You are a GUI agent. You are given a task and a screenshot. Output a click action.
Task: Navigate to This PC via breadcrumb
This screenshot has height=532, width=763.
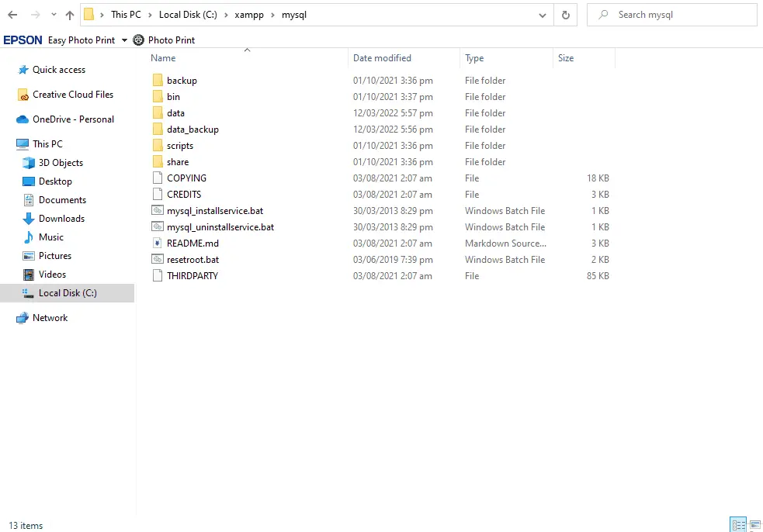pyautogui.click(x=126, y=14)
